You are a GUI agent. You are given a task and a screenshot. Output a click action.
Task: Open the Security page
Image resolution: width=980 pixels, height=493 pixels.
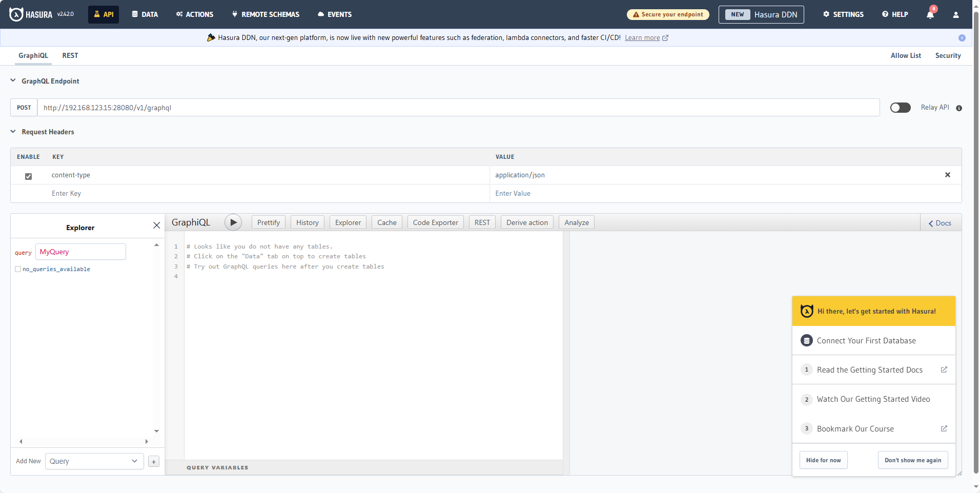pyautogui.click(x=948, y=55)
